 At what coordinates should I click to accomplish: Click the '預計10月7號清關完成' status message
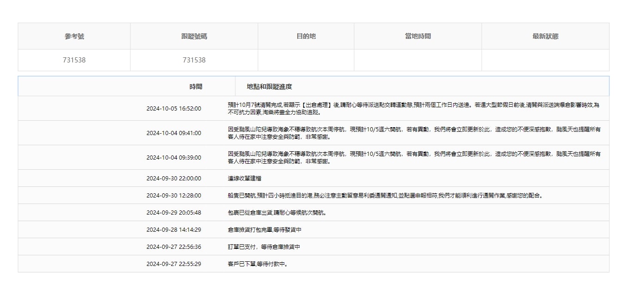click(x=414, y=109)
